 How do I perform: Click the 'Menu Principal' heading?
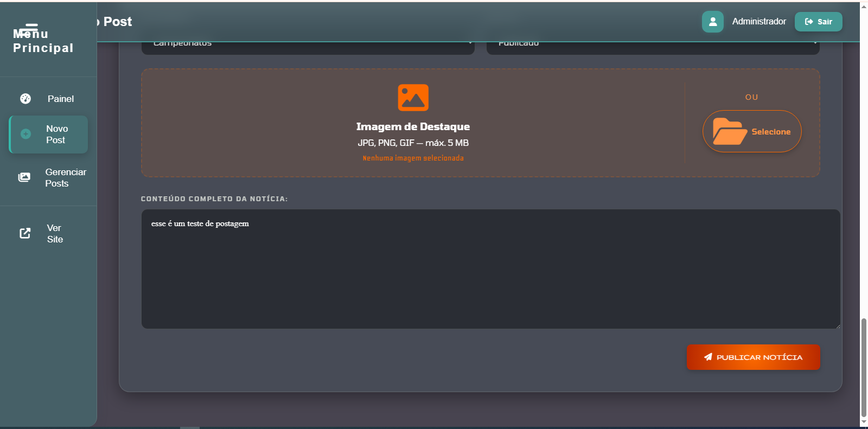(x=43, y=41)
